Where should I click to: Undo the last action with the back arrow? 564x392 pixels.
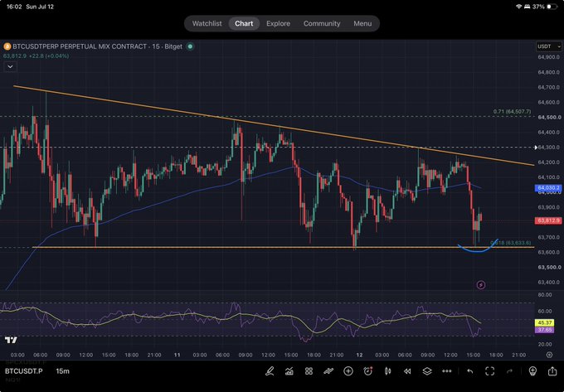(x=470, y=371)
